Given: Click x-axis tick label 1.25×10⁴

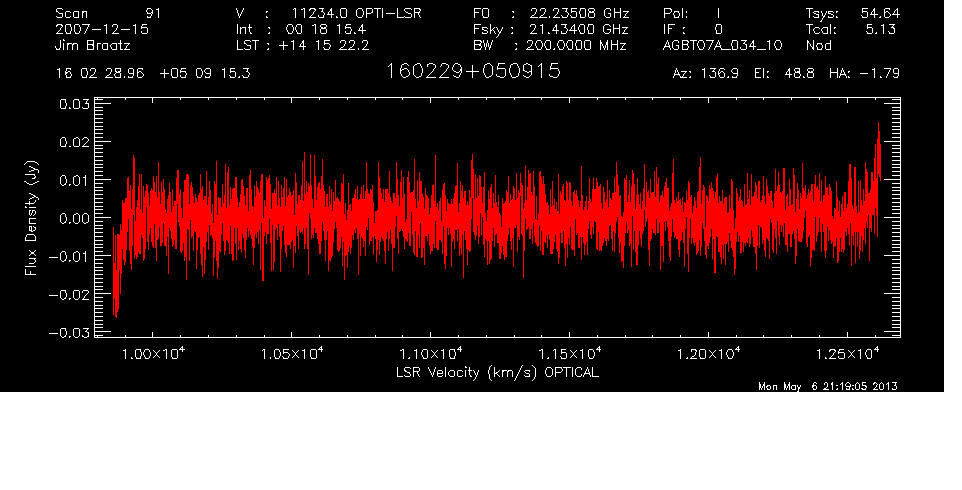Looking at the screenshot, I should [848, 353].
